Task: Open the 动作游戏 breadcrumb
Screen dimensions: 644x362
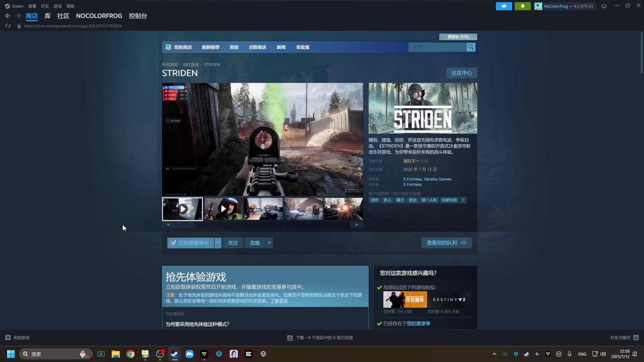Action: 191,65
